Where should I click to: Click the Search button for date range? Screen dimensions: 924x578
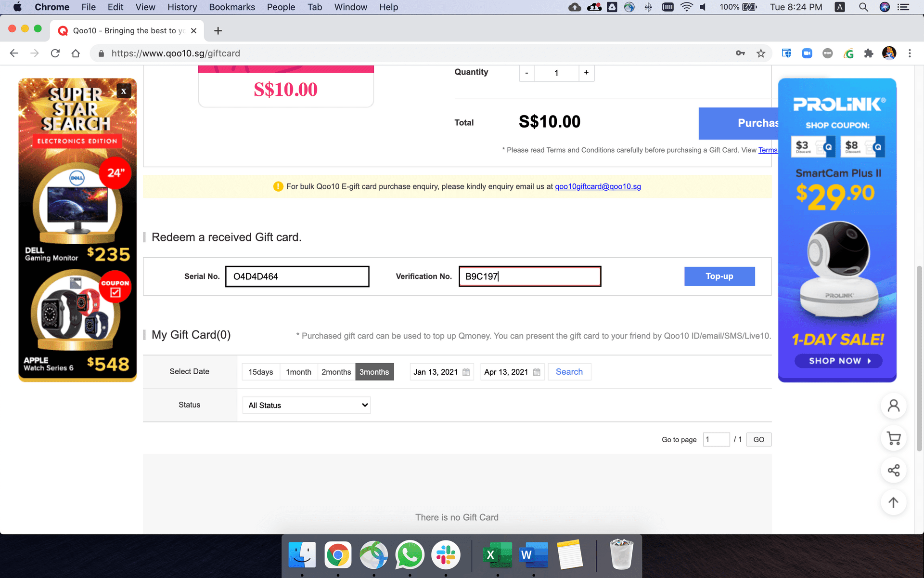pyautogui.click(x=569, y=372)
